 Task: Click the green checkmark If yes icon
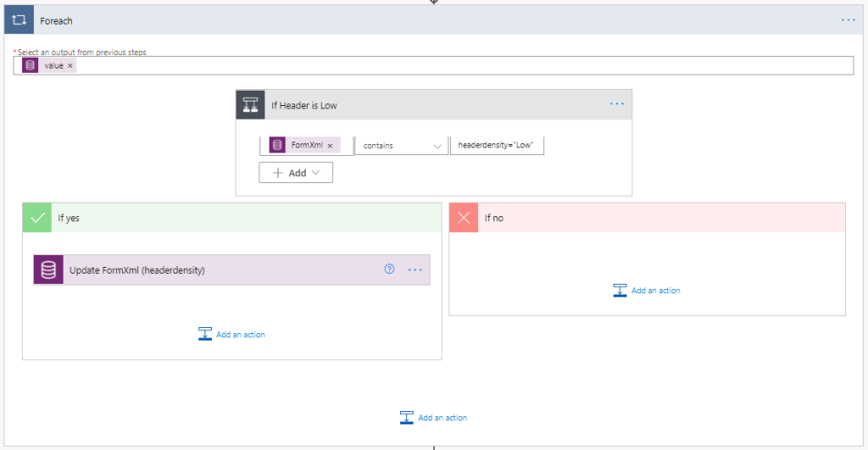(37, 218)
